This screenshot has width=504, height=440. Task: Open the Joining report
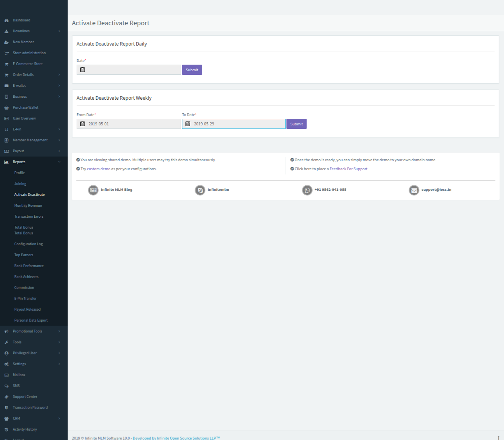(20, 184)
